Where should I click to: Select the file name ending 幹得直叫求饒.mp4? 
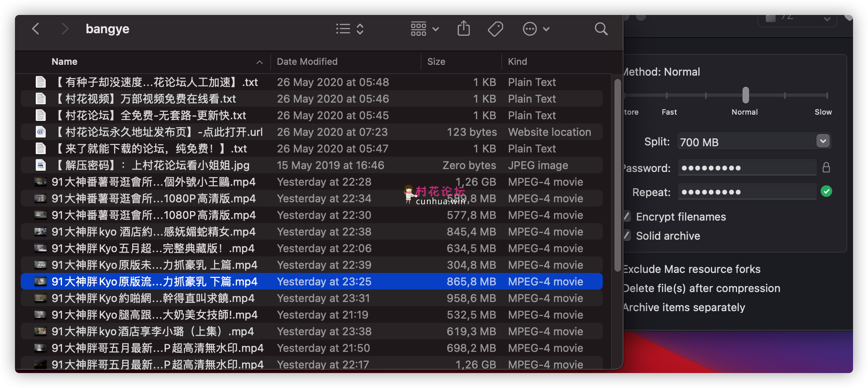(153, 298)
